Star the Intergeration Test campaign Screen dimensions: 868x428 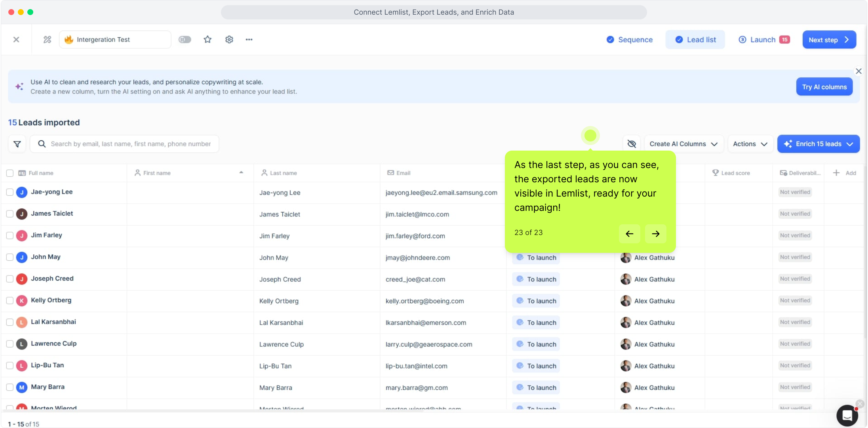point(207,40)
